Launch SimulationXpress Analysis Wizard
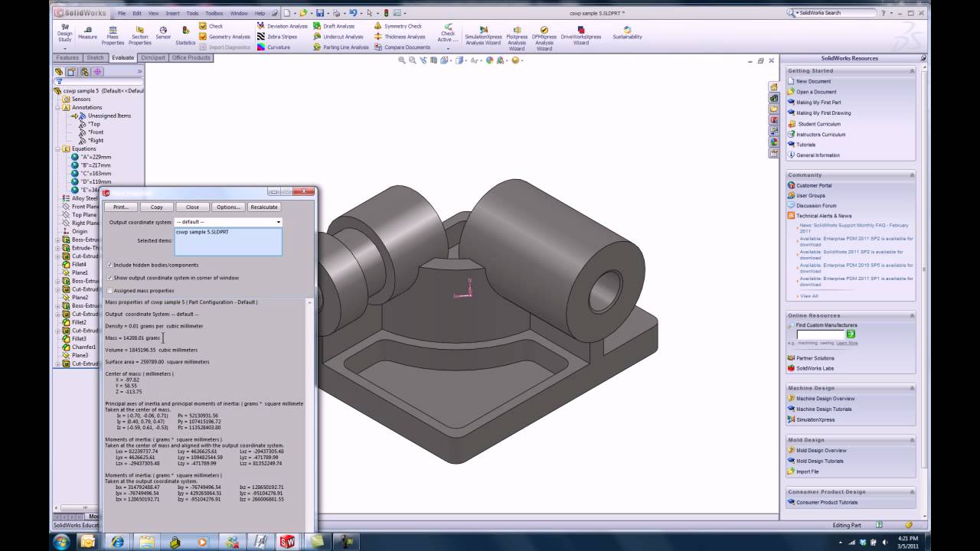980x551 pixels. [x=483, y=35]
